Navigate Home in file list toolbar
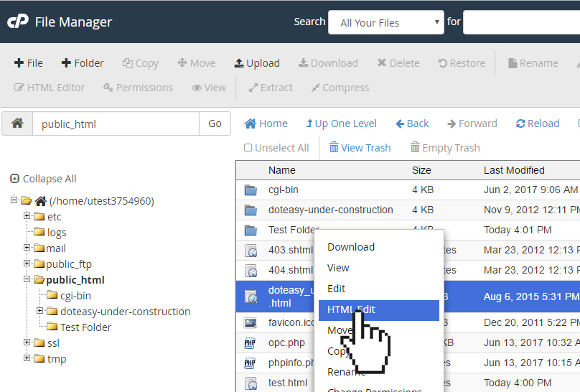The width and height of the screenshot is (580, 392). point(266,123)
